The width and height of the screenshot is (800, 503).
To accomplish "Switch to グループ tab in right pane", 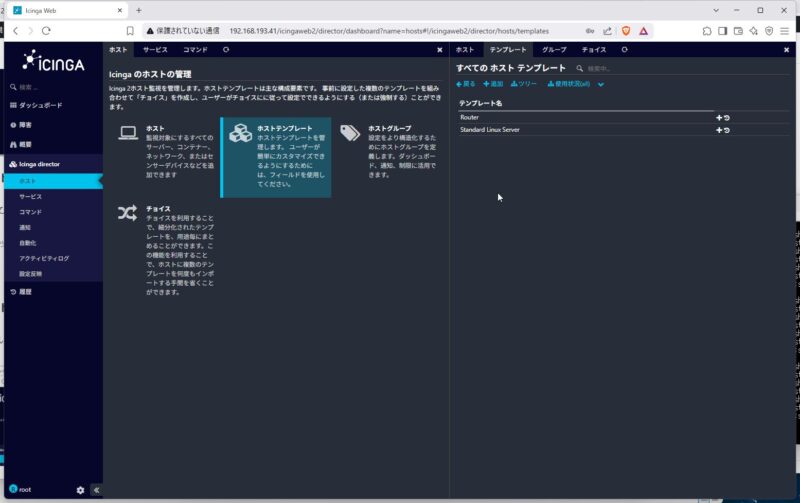I will tap(554, 49).
